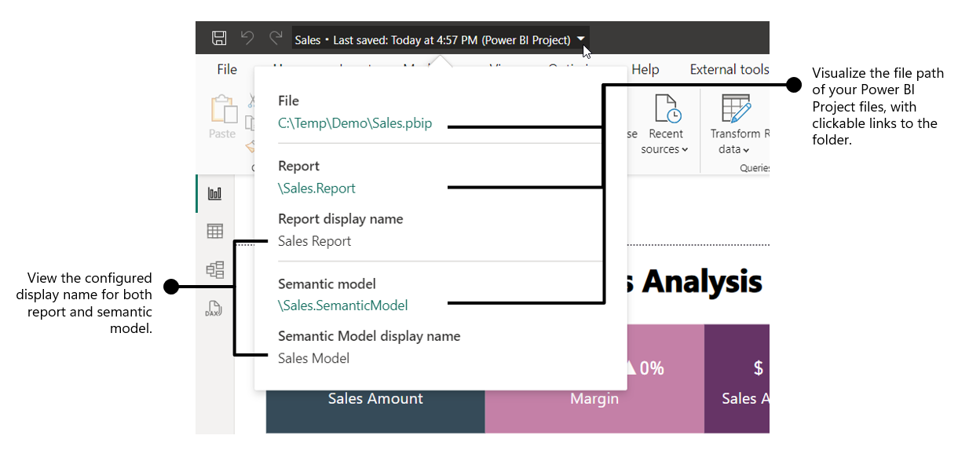
Task: Open the C:\Temp\Demo\Sales.pbip file path link
Action: [355, 123]
